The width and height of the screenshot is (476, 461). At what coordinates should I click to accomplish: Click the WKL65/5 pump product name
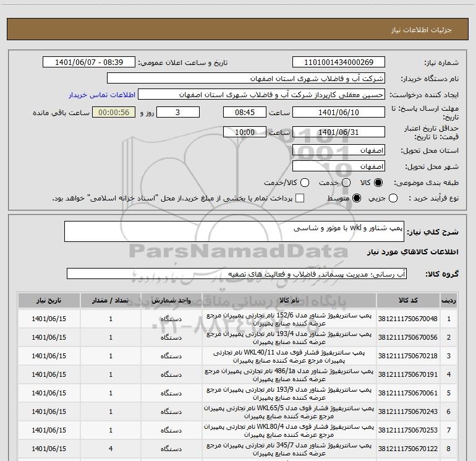pyautogui.click(x=289, y=411)
